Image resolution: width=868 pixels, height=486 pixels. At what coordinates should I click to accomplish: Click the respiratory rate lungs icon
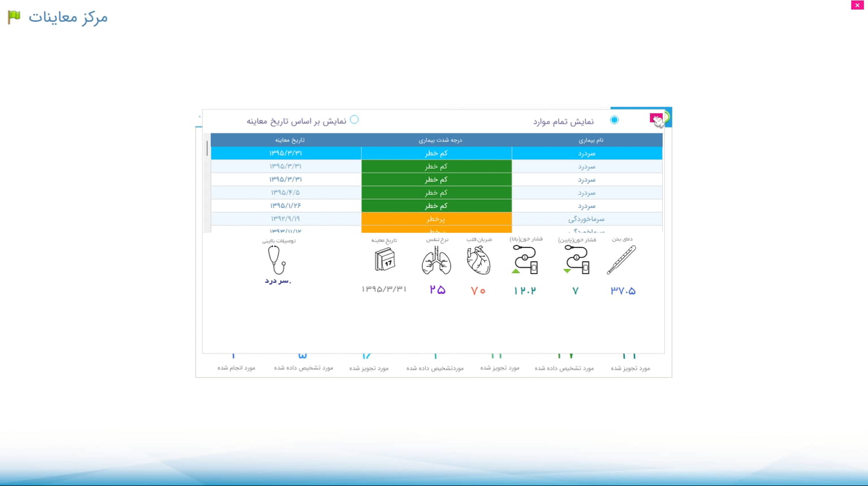click(x=436, y=261)
